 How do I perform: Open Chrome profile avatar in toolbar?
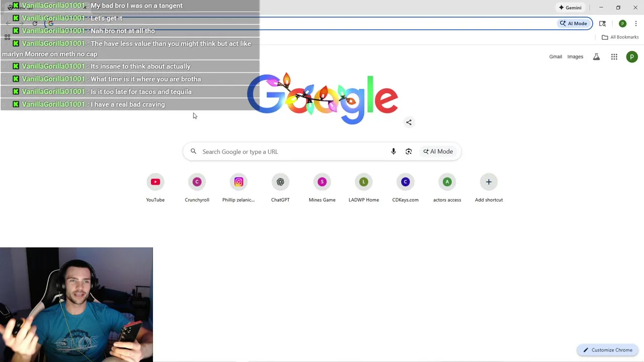pyautogui.click(x=622, y=24)
